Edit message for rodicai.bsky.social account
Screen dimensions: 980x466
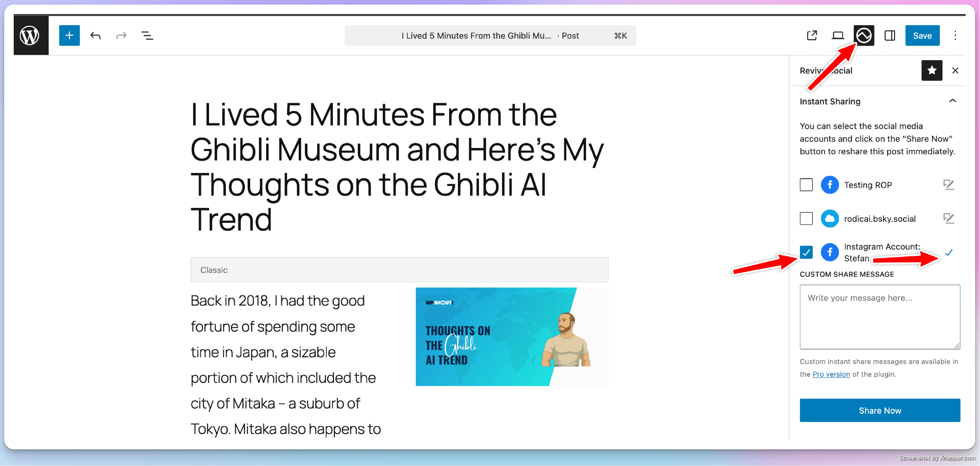pyautogui.click(x=948, y=219)
